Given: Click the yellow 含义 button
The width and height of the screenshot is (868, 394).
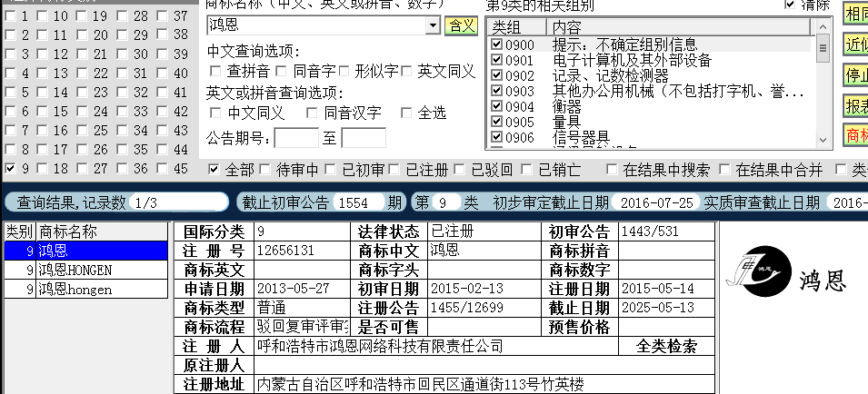Looking at the screenshot, I should (x=461, y=25).
